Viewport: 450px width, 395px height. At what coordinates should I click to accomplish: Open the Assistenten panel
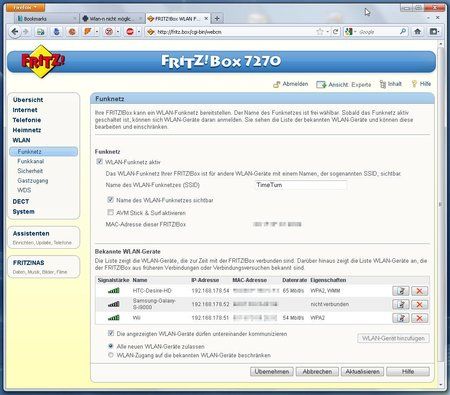tap(43, 237)
